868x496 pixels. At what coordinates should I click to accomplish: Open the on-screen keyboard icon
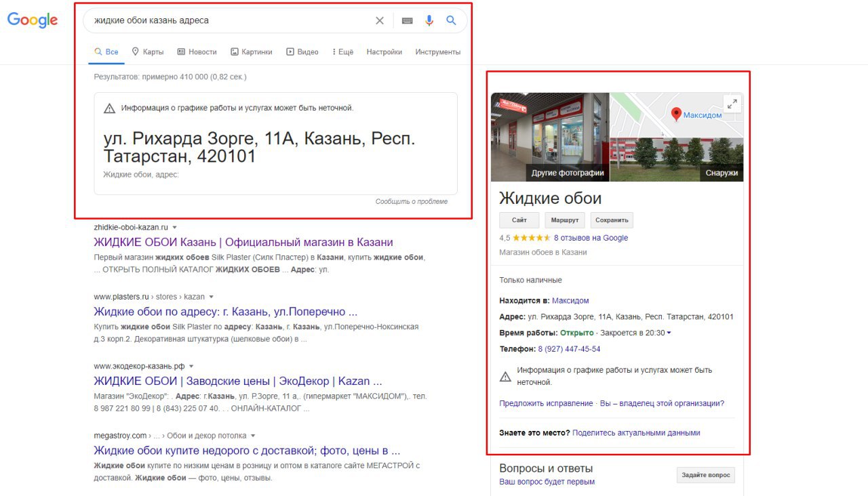pos(407,20)
